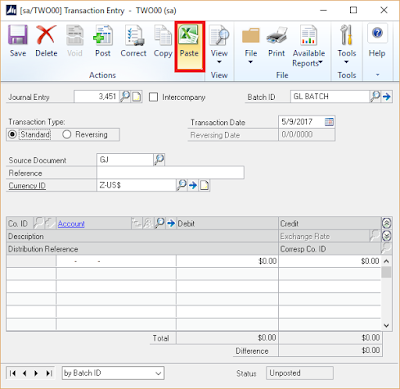Expand Account using the blue arrow icon
This screenshot has width=400, height=389.
click(x=171, y=223)
